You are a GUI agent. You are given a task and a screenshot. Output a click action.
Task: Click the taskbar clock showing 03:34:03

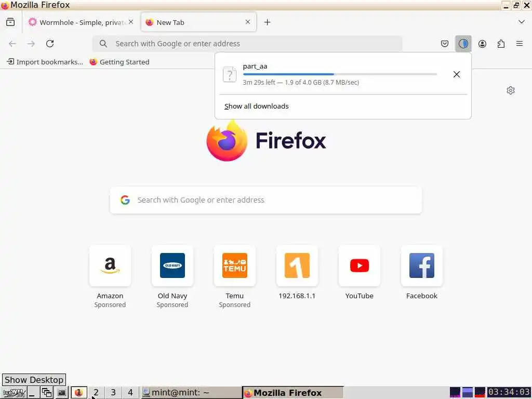[x=509, y=392]
